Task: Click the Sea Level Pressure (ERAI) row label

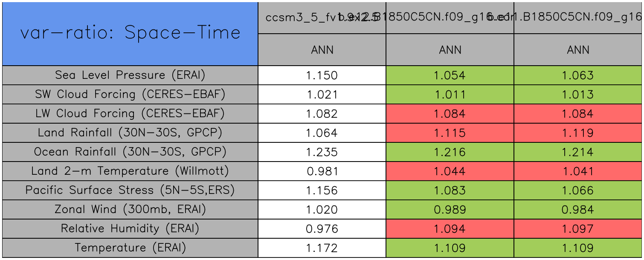Action: coord(130,75)
